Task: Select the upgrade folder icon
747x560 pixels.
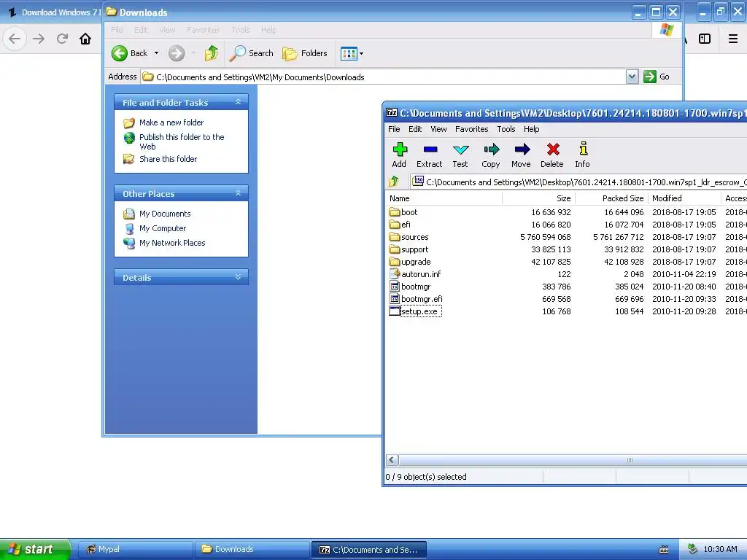Action: pos(395,262)
